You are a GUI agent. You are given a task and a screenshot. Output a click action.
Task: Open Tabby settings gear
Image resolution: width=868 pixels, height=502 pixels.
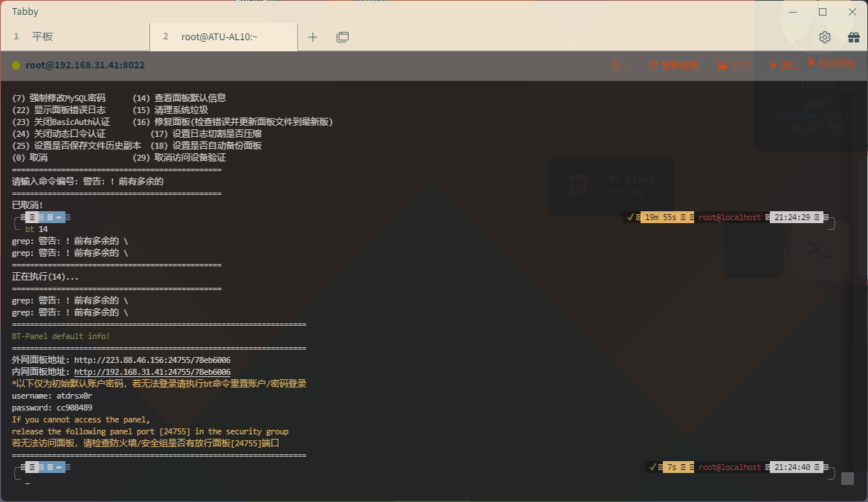tap(825, 37)
